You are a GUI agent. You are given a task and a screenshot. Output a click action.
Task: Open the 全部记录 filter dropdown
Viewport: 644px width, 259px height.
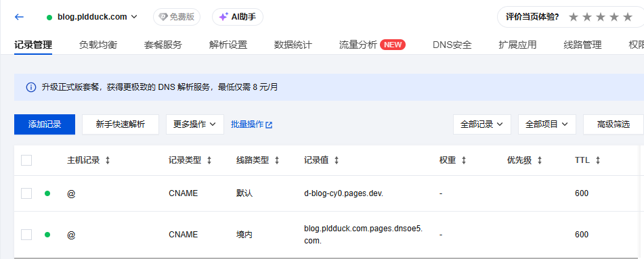pos(481,124)
